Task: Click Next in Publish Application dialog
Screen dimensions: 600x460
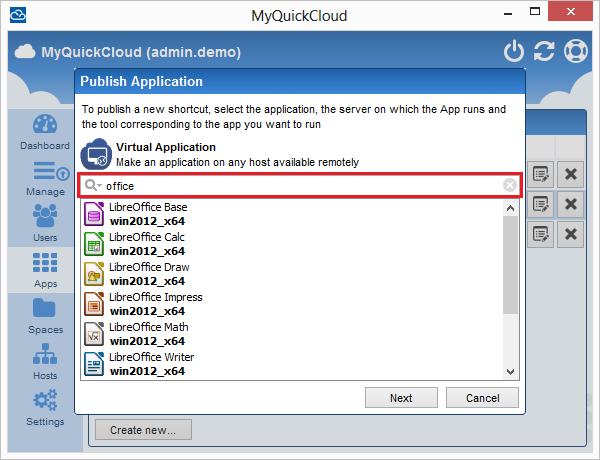Action: tap(401, 398)
